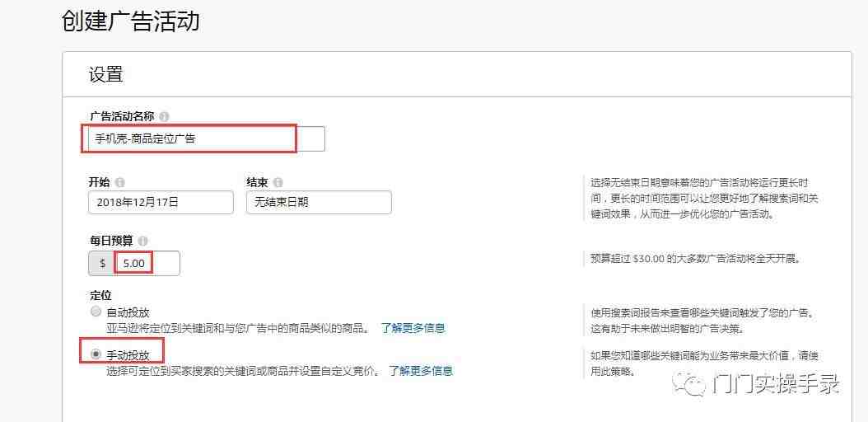Click info icon next to 结束
Screen dimensions: 868x422
(x=278, y=182)
